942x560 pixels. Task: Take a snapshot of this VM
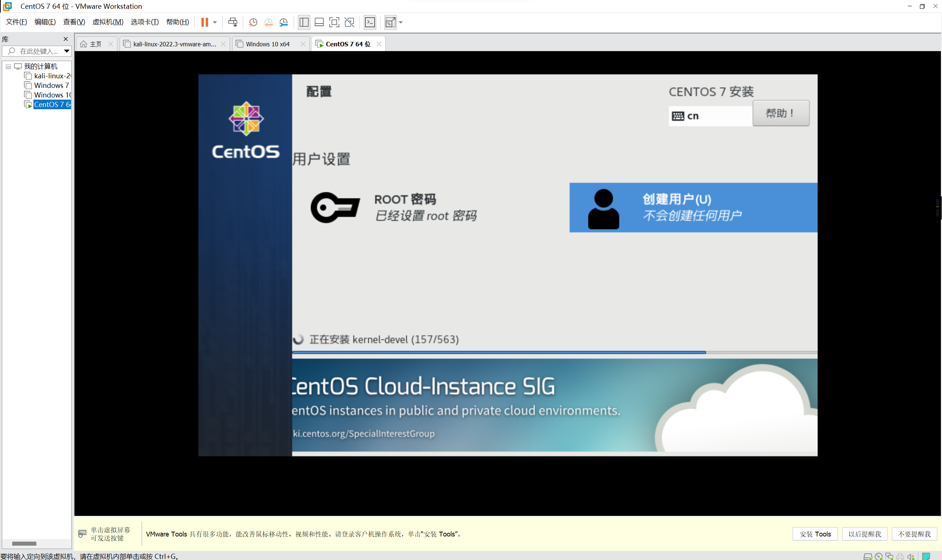(253, 22)
